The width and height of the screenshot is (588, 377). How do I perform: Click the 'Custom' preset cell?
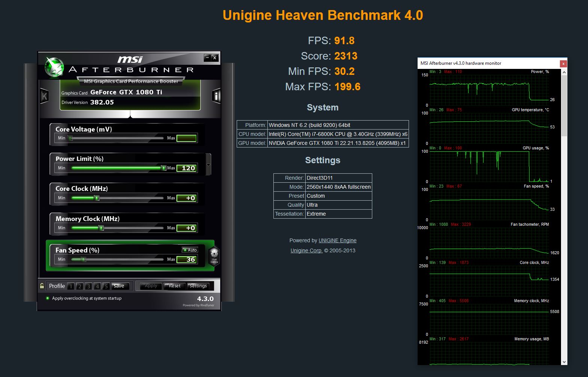[339, 196]
